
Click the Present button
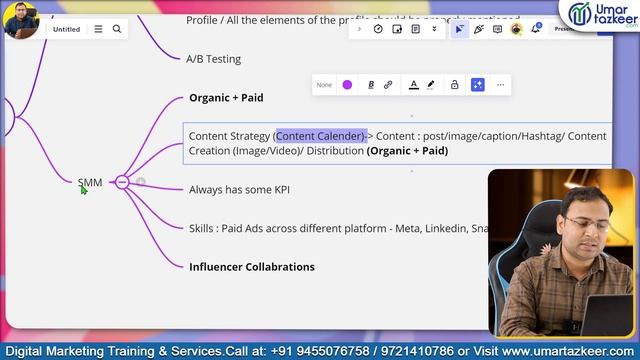coord(564,29)
